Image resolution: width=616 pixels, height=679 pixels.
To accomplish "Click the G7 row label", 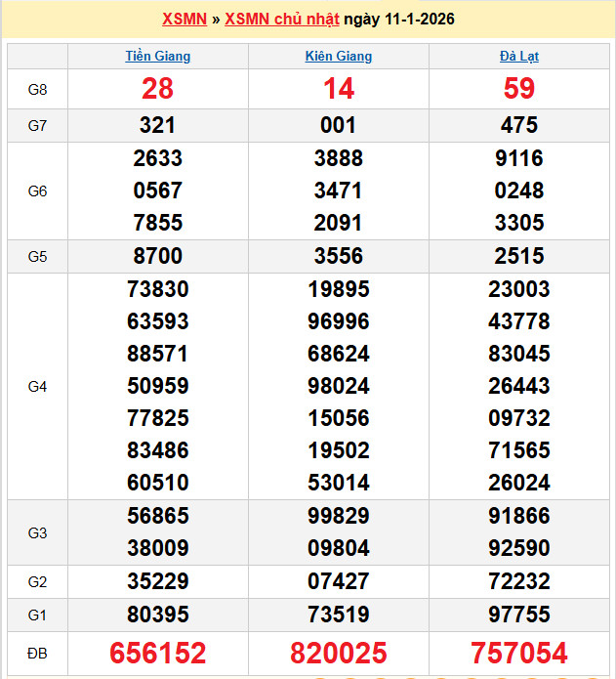I will (x=37, y=126).
